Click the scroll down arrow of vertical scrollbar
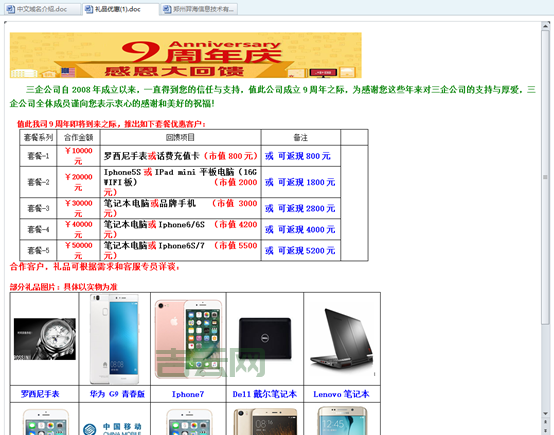The width and height of the screenshot is (554, 435). click(x=546, y=413)
